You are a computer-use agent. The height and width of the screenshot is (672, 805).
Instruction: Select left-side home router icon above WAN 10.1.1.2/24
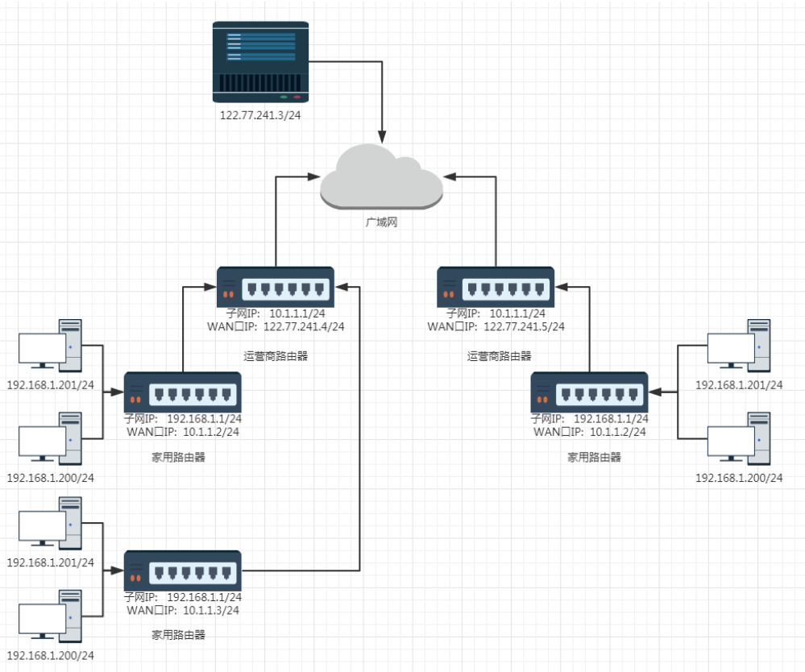[x=182, y=392]
